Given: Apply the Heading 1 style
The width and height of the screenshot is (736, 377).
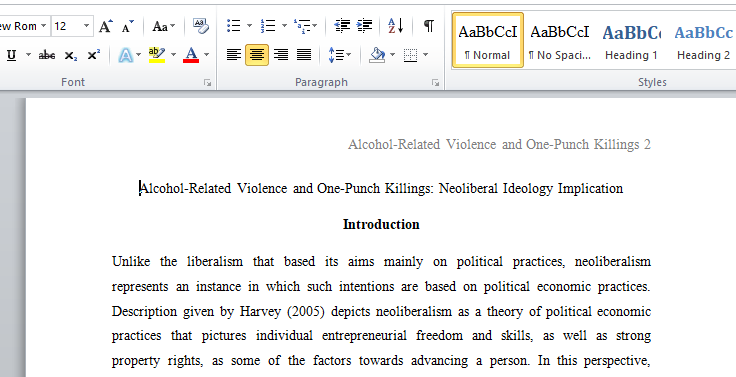Looking at the screenshot, I should 631,40.
